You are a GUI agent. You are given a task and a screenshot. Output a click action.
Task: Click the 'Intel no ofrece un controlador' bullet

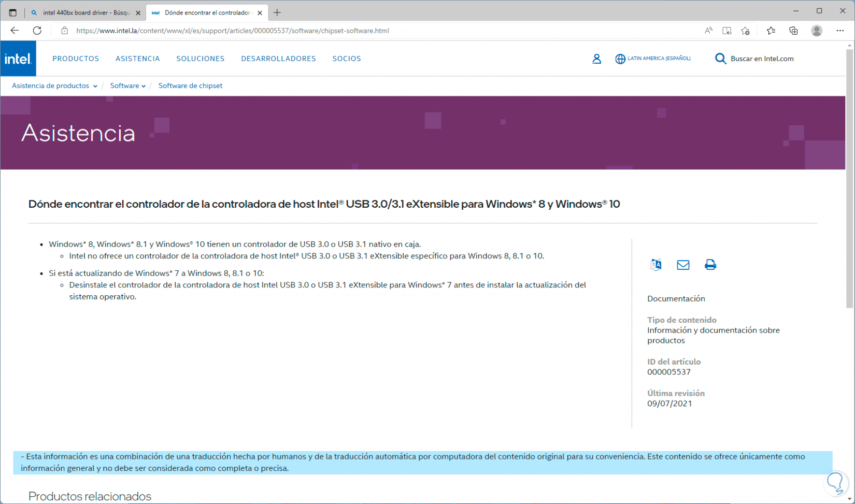tap(307, 256)
